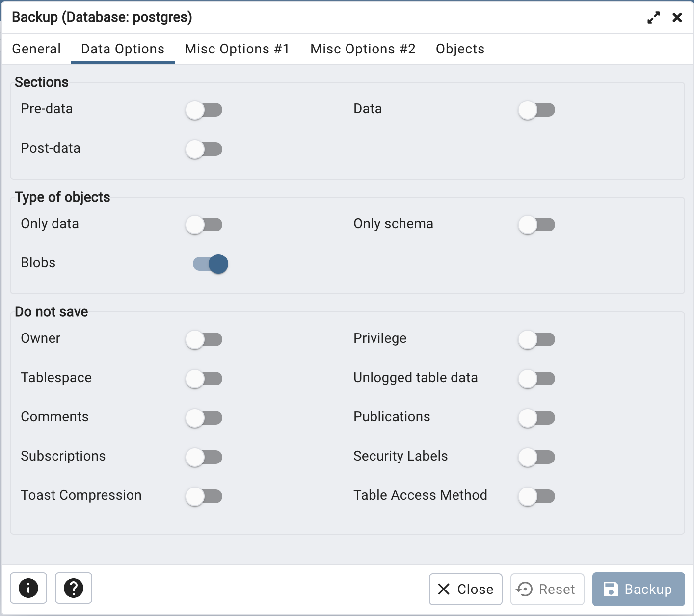
Task: Open help with the question mark icon
Action: click(74, 588)
